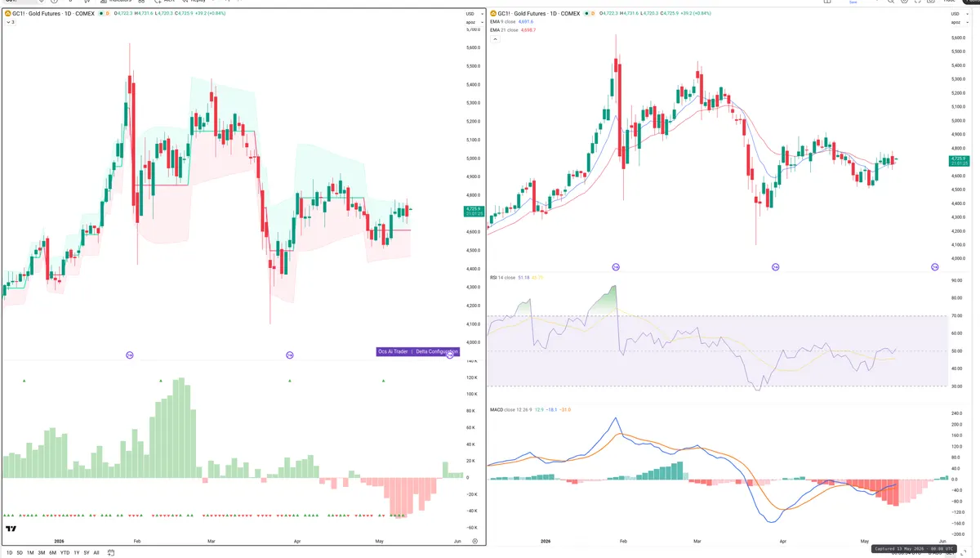Click the Ocs Ai Trader Delta Configuration label
Image resolution: width=980 pixels, height=558 pixels.
point(416,351)
